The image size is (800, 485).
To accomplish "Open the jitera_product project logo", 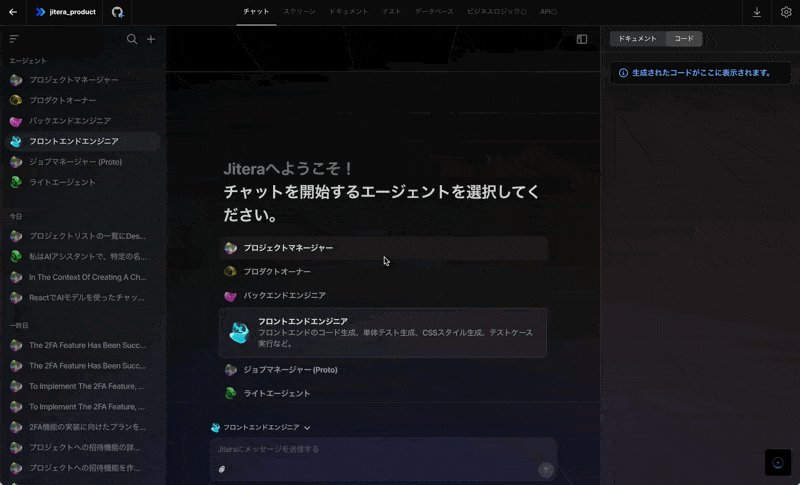I will pyautogui.click(x=40, y=12).
